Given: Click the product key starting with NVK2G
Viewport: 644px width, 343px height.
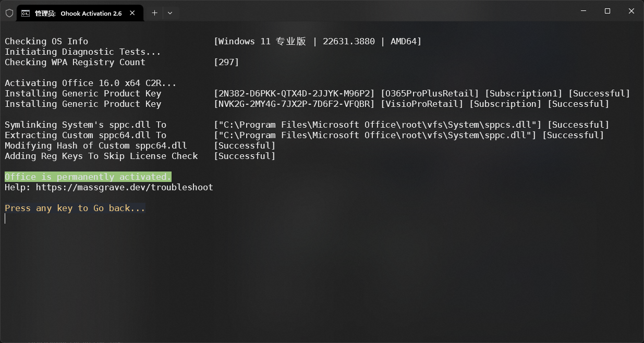Looking at the screenshot, I should coord(295,104).
